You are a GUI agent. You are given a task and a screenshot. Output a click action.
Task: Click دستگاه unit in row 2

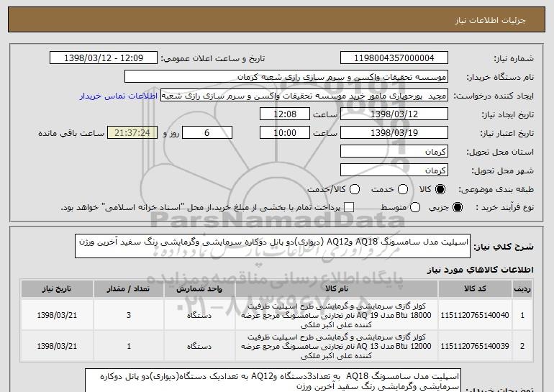[x=199, y=346]
